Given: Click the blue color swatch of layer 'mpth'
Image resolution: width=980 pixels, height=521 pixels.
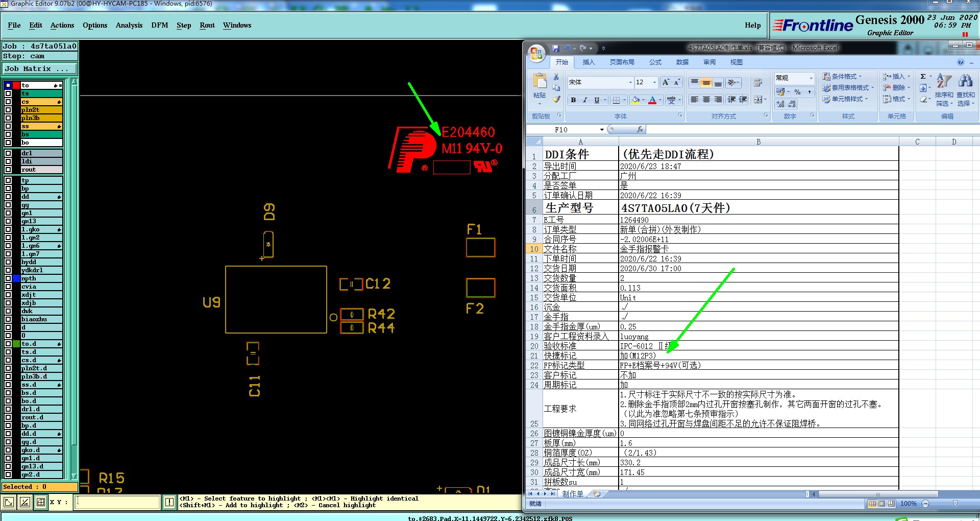Looking at the screenshot, I should pyautogui.click(x=16, y=278).
